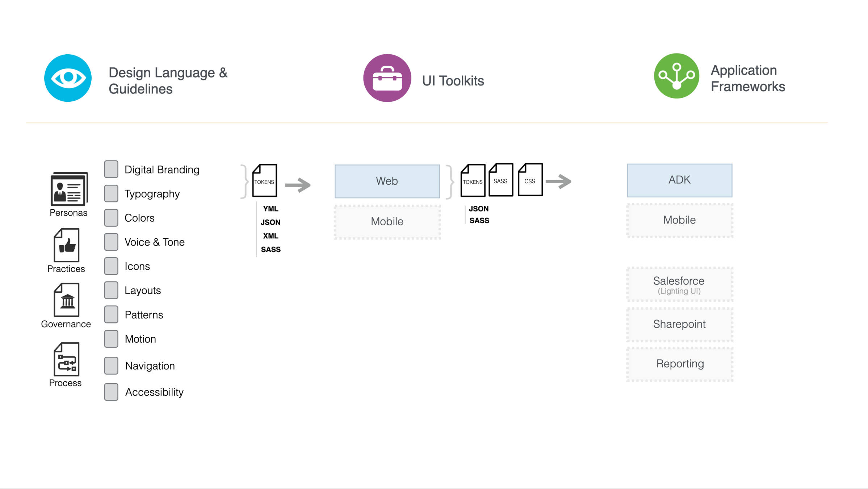Choose the Sharepoint dashed box

point(679,324)
